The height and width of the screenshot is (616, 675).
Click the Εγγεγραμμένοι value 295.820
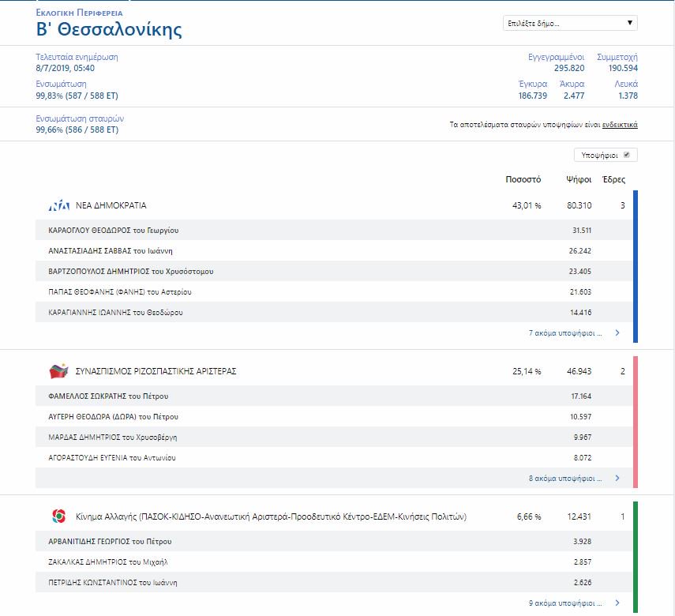pos(569,68)
